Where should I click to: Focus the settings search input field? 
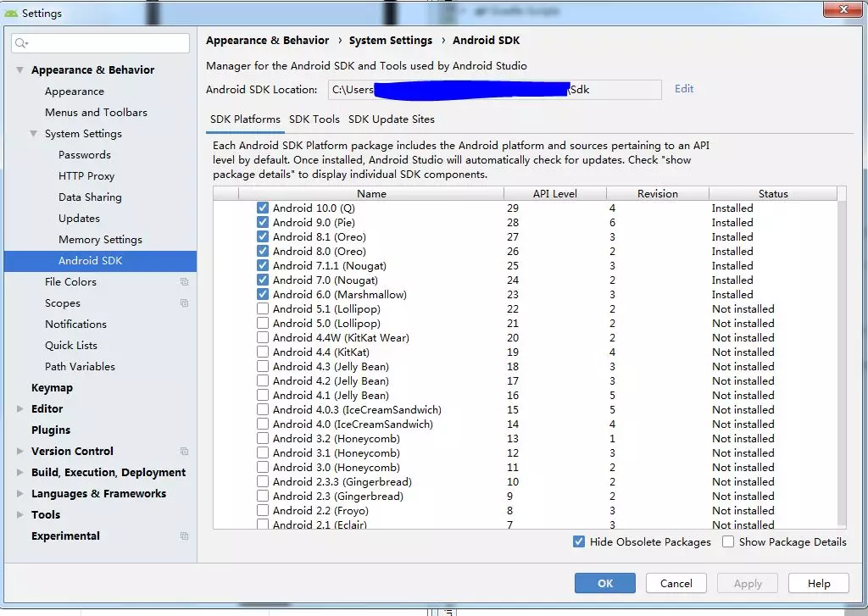click(x=100, y=43)
